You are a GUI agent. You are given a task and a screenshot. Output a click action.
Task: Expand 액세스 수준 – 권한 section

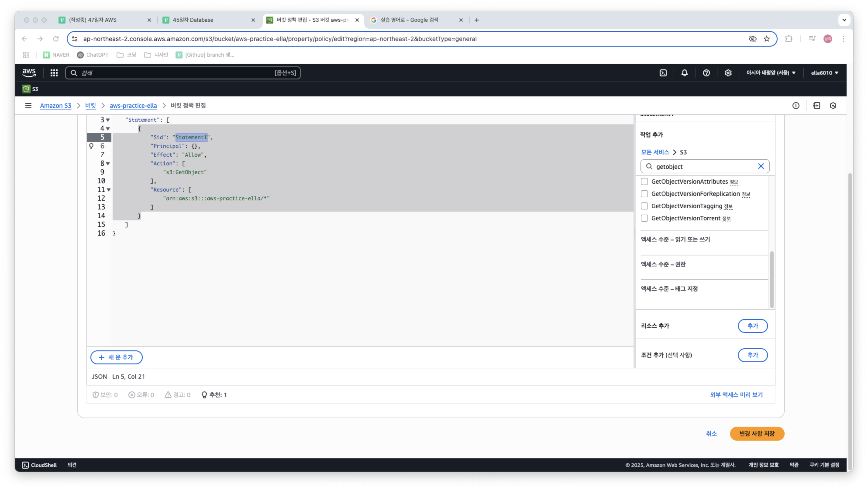(663, 264)
